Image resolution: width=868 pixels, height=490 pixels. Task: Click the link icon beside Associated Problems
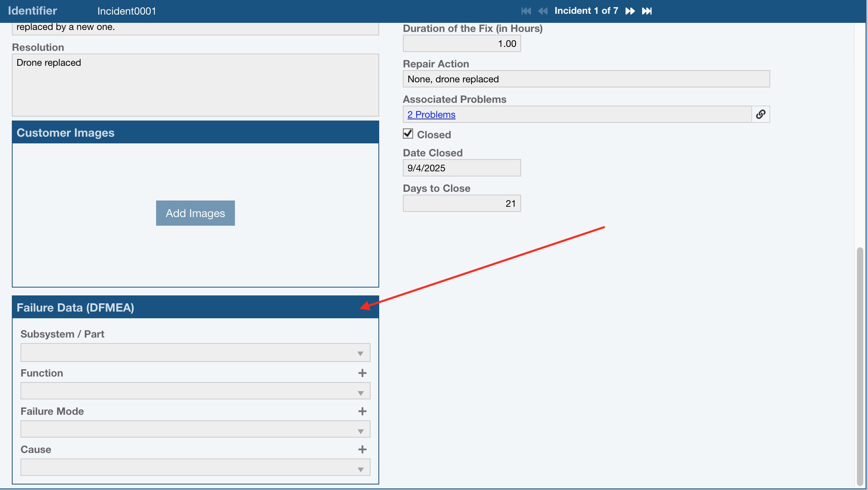coord(760,114)
